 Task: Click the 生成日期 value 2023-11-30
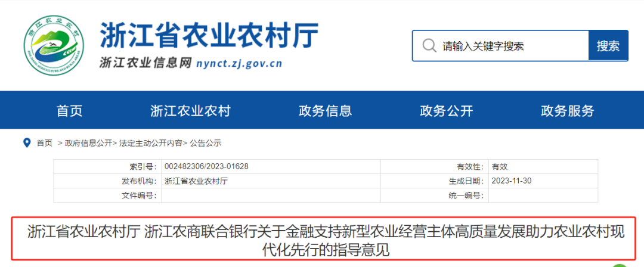click(x=511, y=181)
